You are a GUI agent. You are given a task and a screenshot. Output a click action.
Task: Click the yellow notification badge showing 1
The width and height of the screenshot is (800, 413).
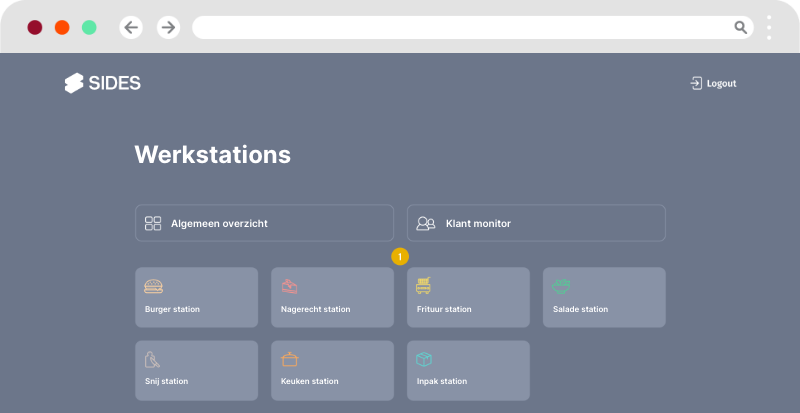pyautogui.click(x=400, y=257)
